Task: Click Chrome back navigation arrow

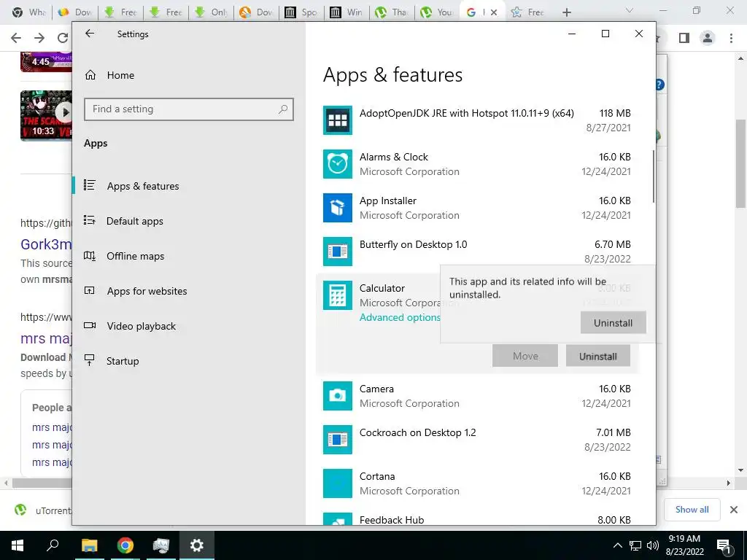Action: click(x=16, y=38)
